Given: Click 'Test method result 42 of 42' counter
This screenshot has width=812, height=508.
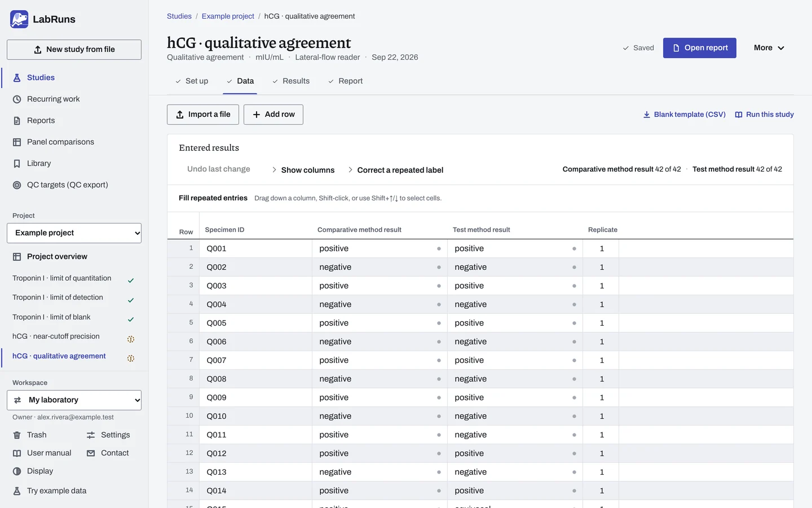Looking at the screenshot, I should point(737,169).
